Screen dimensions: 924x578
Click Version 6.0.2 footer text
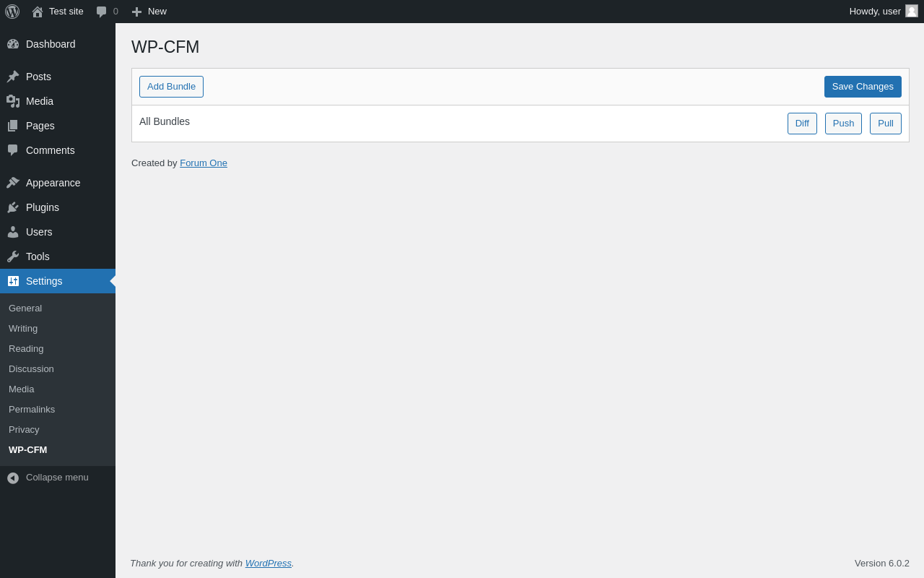tap(882, 563)
